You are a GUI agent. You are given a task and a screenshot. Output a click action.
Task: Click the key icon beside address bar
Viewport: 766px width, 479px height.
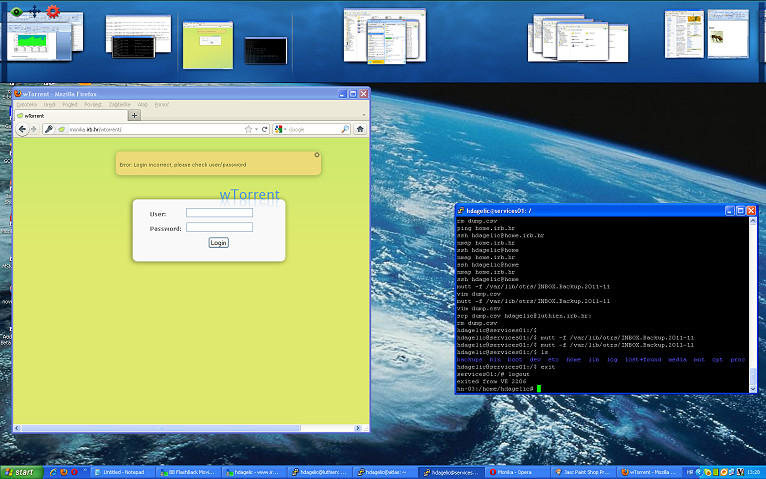49,129
